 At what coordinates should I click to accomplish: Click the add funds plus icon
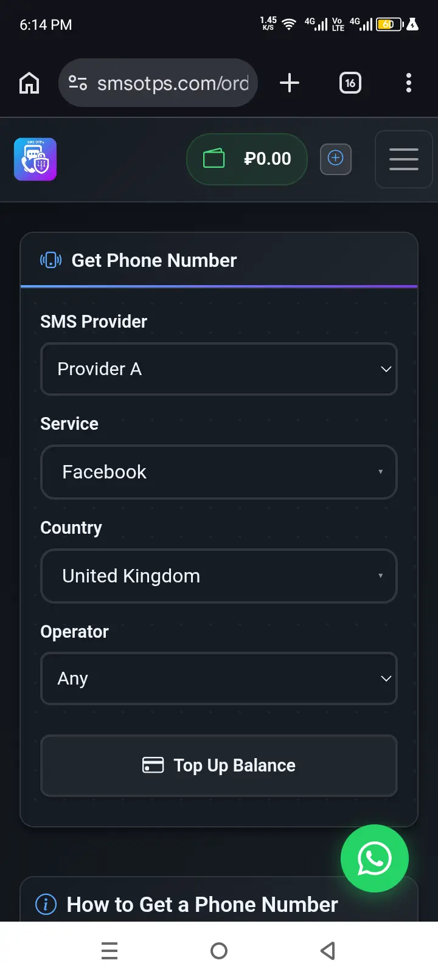pyautogui.click(x=336, y=159)
